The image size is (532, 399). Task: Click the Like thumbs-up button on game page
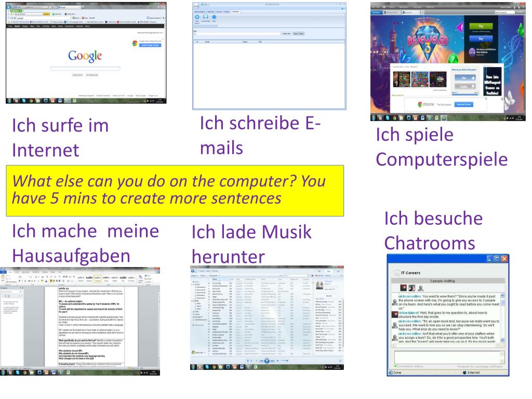tap(465, 78)
